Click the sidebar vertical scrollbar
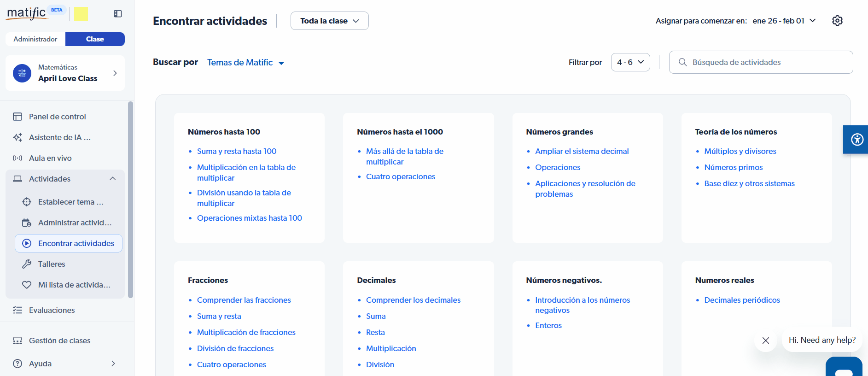Screen dimensions: 868x376 (x=130, y=200)
